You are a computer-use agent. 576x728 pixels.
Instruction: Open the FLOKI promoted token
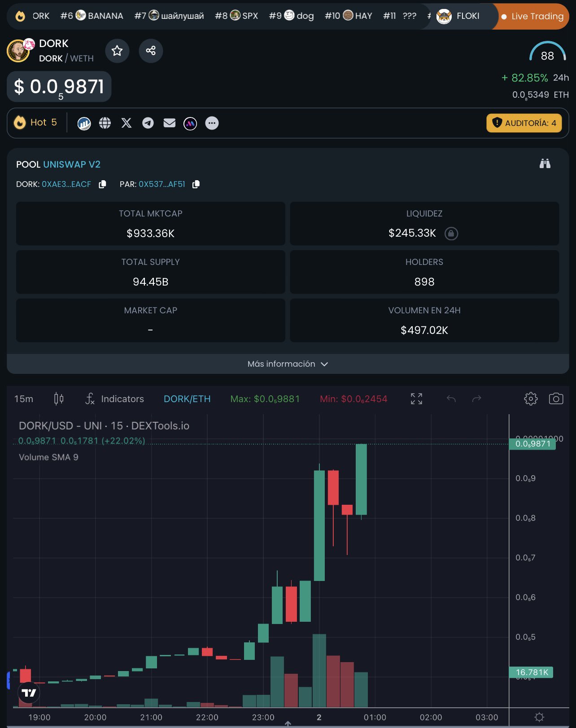point(458,16)
